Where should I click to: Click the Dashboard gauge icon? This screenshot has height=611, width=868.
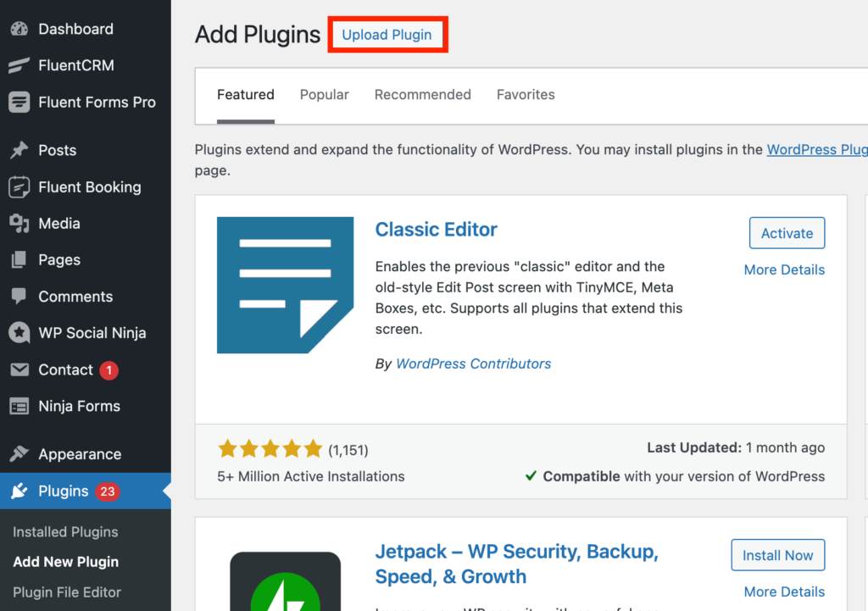click(x=19, y=29)
